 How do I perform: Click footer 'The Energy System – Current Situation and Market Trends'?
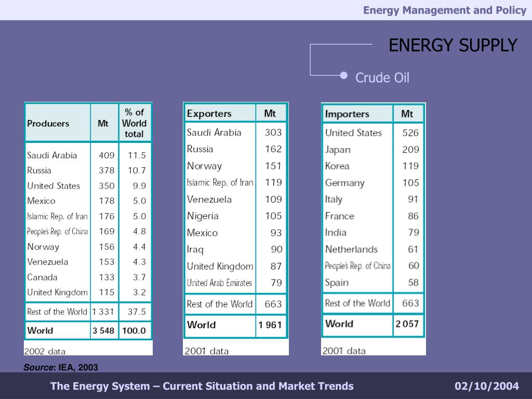pos(202,386)
